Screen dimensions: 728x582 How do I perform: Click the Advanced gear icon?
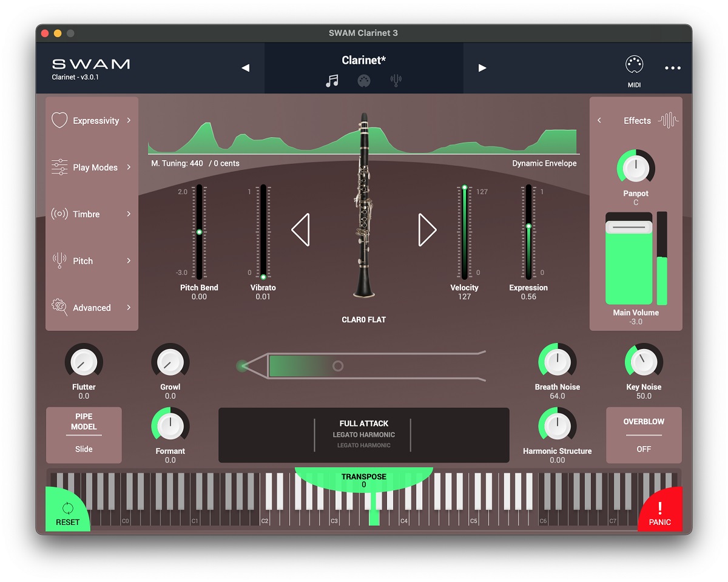(x=59, y=307)
